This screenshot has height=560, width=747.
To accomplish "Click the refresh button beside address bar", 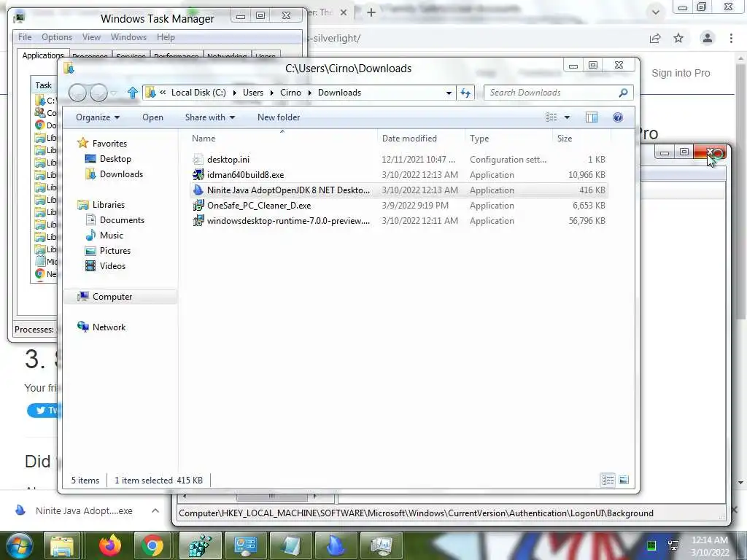I will click(465, 93).
